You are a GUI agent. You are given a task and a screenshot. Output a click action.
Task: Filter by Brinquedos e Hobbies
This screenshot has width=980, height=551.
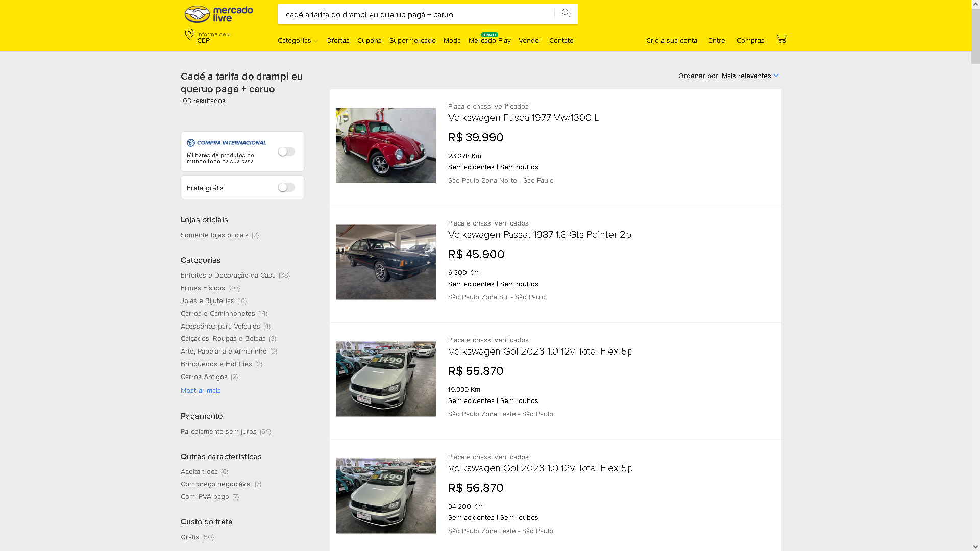222,364
